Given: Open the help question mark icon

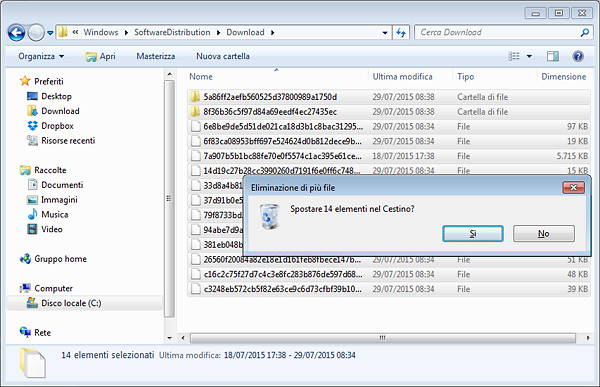Looking at the screenshot, I should click(578, 56).
